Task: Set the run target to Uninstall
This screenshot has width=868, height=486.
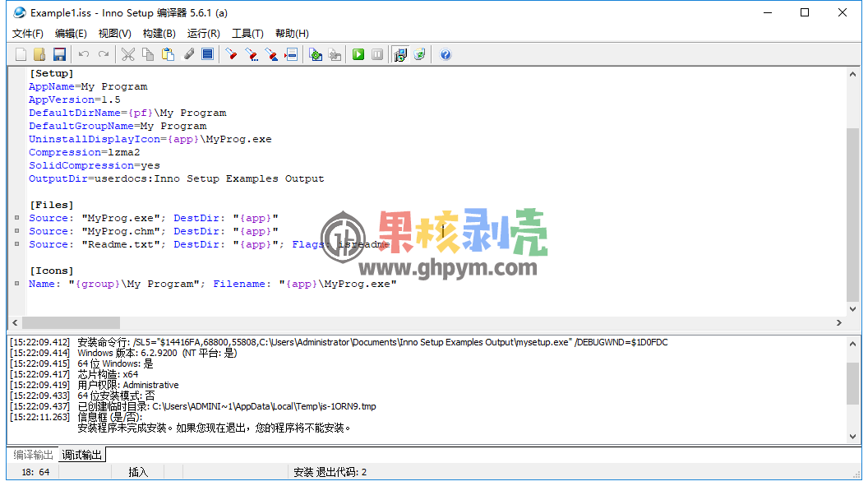Action: tap(419, 54)
